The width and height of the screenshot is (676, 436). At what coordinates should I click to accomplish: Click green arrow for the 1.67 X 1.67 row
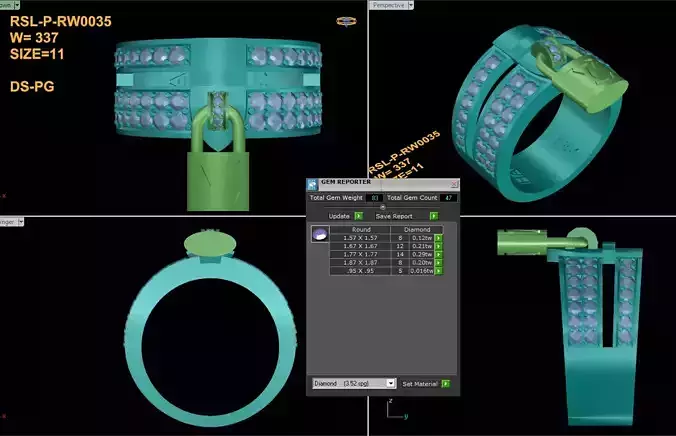438,246
